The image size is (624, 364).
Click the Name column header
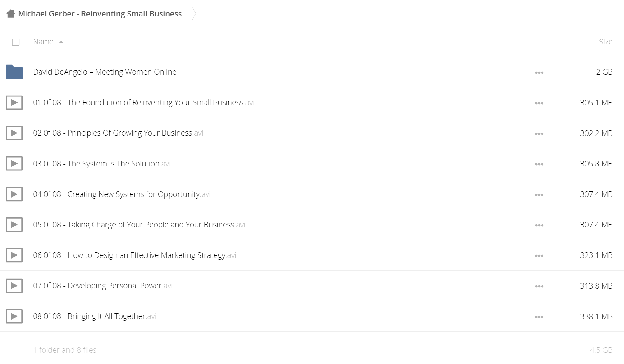43,42
